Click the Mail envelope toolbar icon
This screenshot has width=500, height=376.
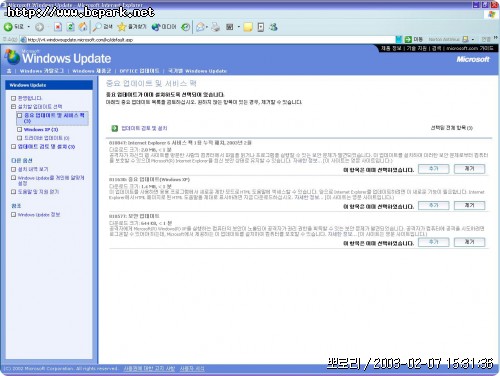pos(201,27)
